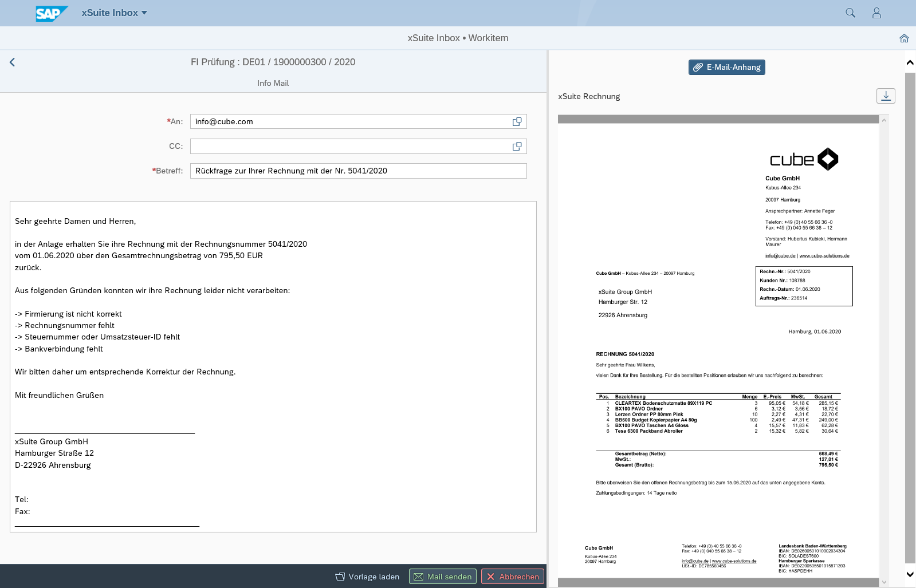Click the 'Rechnungsnummer fehlt' line
This screenshot has height=588, width=916.
(65, 325)
